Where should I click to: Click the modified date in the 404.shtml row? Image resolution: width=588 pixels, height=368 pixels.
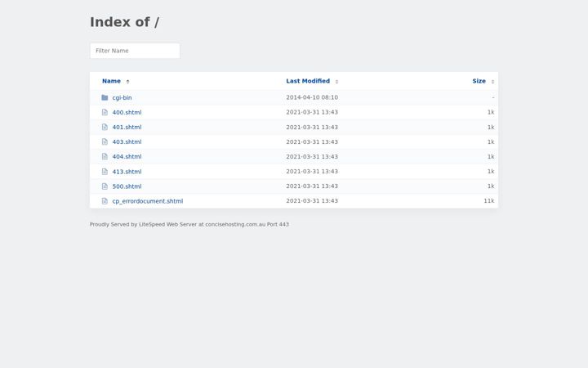[x=312, y=156]
